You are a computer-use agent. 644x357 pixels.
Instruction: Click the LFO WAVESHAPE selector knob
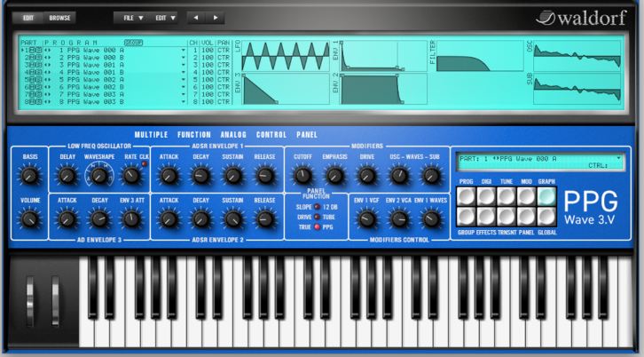pos(99,176)
